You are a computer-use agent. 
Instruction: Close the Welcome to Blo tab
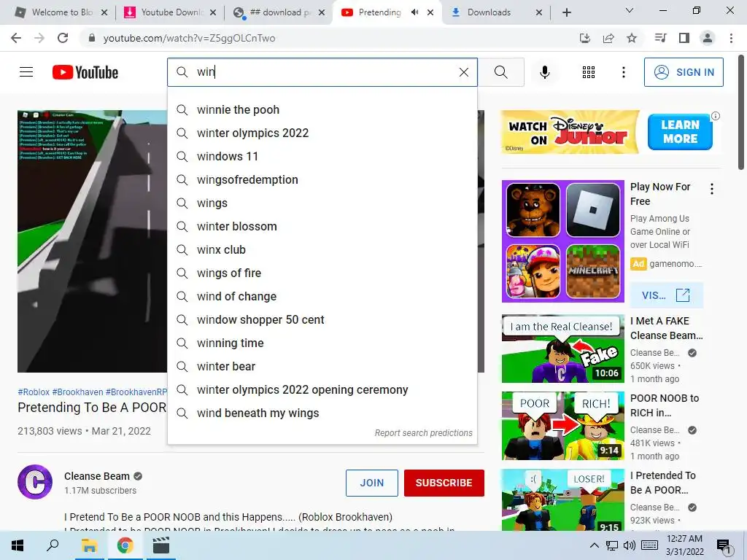point(104,12)
